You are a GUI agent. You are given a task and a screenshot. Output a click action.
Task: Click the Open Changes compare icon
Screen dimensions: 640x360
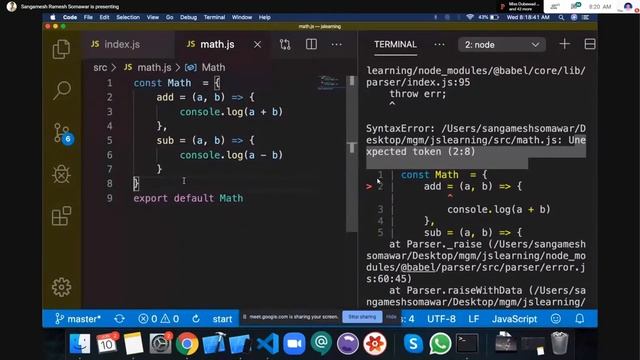point(285,44)
